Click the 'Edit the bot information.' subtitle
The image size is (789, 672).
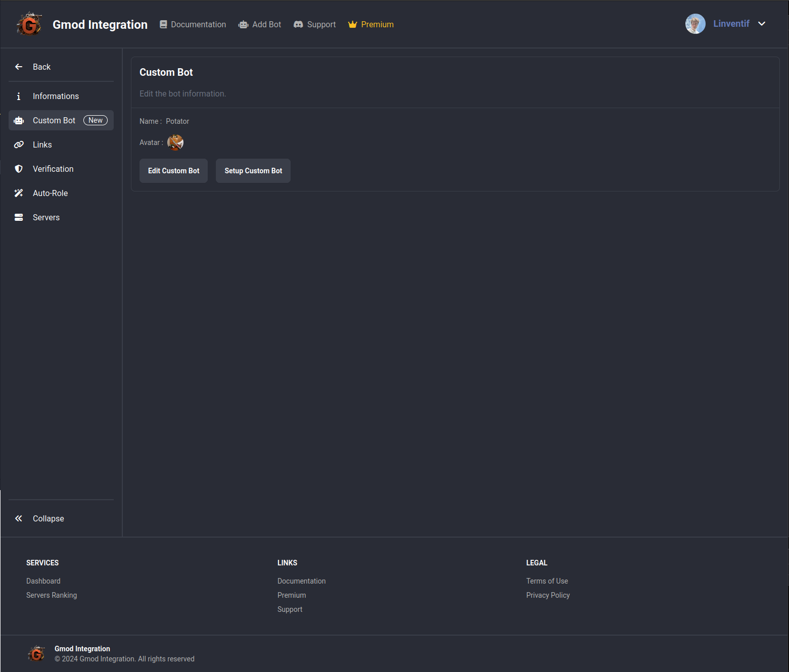click(183, 93)
